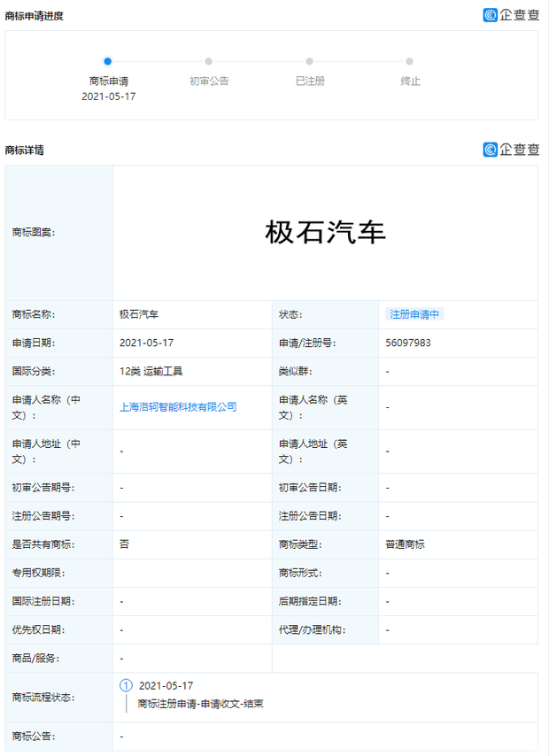Click the 商标详情 section heading
Image resolution: width=549 pixels, height=756 pixels.
click(x=25, y=150)
